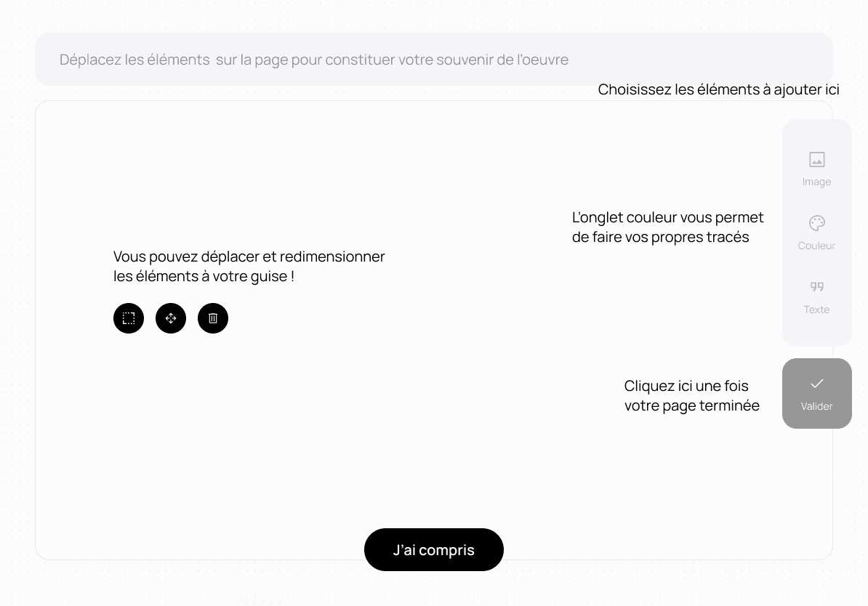Click 'votre page terminée' text line
Viewport: 868px width, 606px height.
692,405
